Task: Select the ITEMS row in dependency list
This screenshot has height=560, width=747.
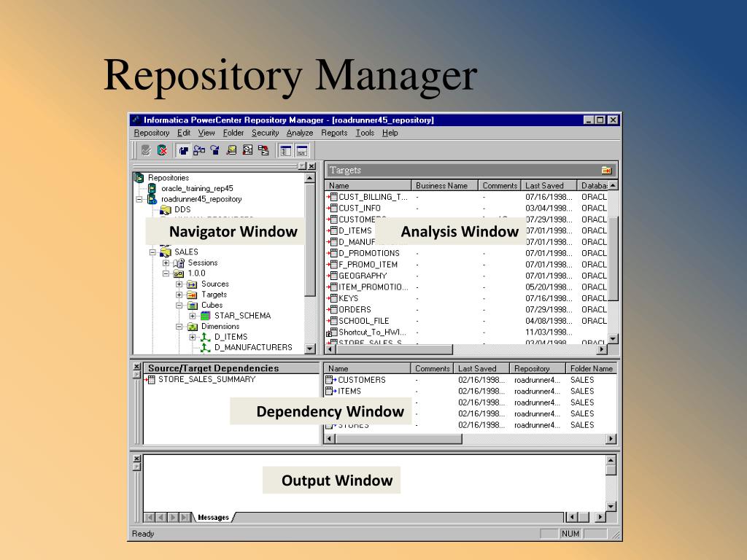Action: [x=471, y=392]
